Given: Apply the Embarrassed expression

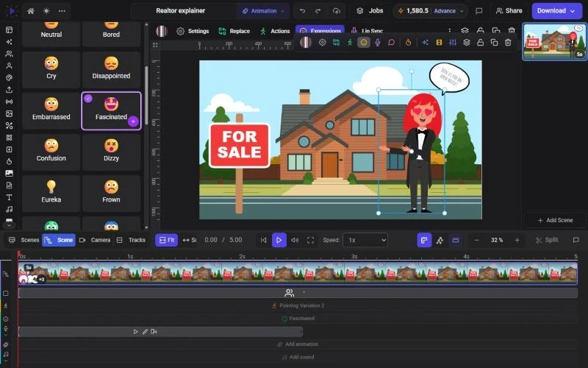Looking at the screenshot, I should click(51, 111).
